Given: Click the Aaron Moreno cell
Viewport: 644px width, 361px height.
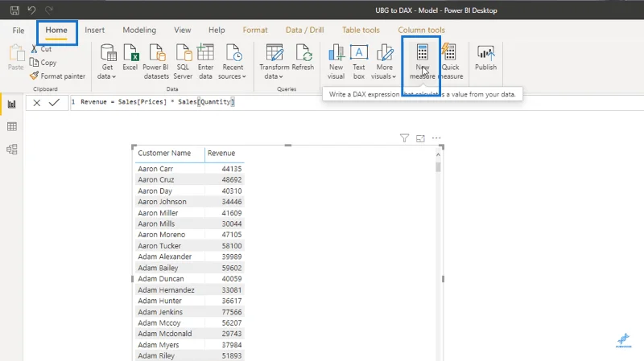Looking at the screenshot, I should click(x=162, y=235).
